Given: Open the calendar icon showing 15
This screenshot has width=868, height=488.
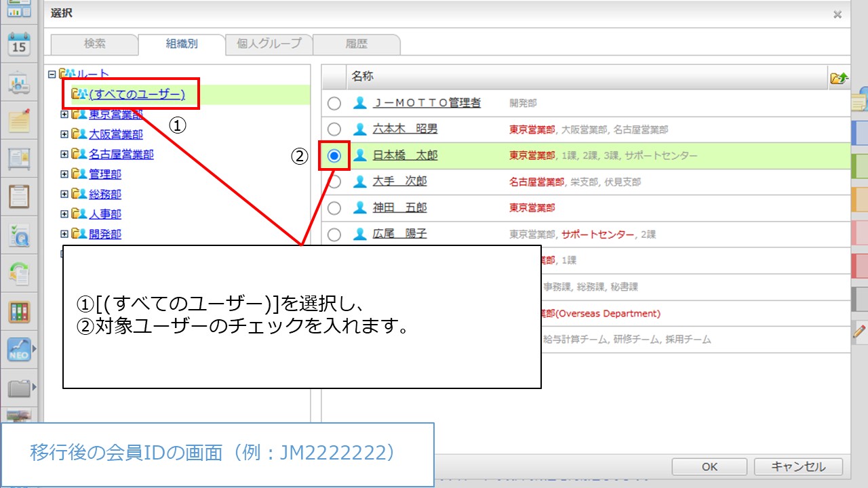Looking at the screenshot, I should (19, 43).
